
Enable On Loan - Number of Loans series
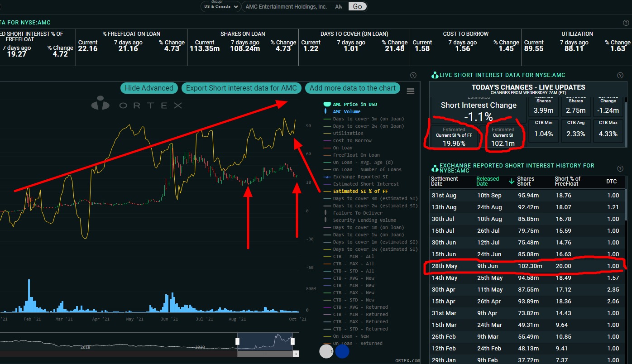tap(363, 169)
